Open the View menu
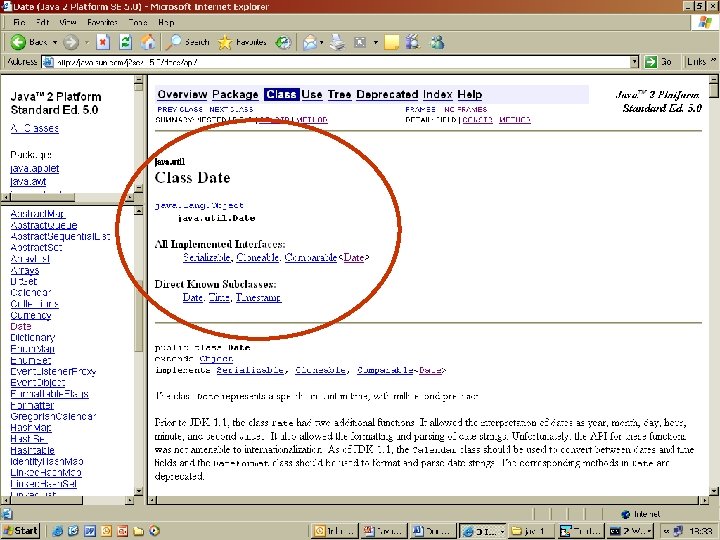 point(68,22)
